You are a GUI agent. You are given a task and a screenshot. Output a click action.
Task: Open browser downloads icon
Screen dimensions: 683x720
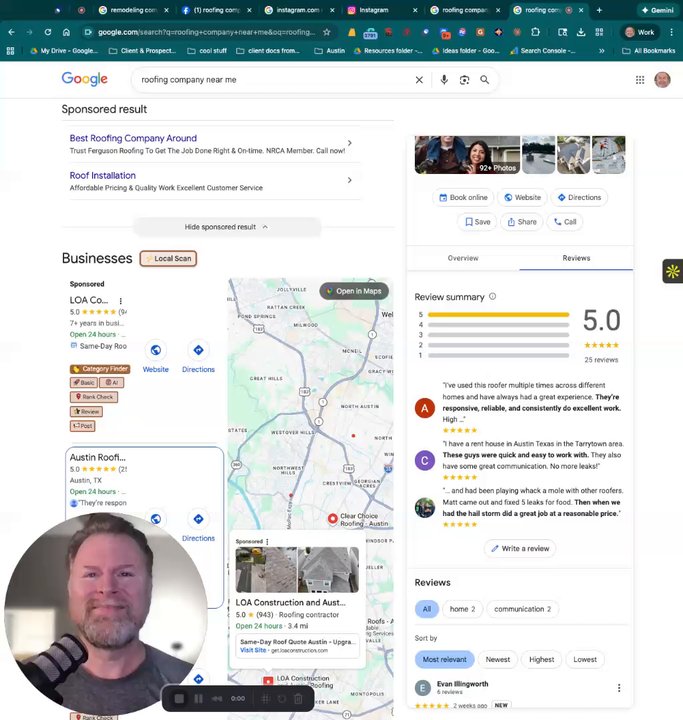[581, 32]
